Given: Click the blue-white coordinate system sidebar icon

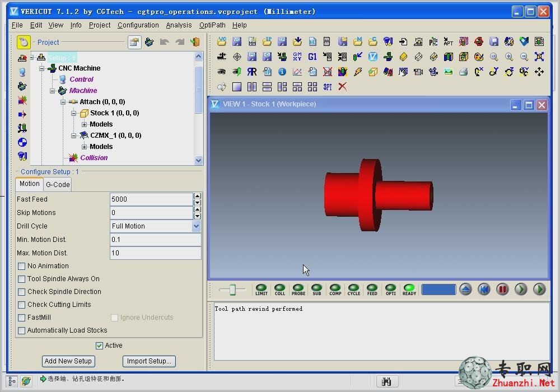Looking at the screenshot, I should tap(22, 142).
